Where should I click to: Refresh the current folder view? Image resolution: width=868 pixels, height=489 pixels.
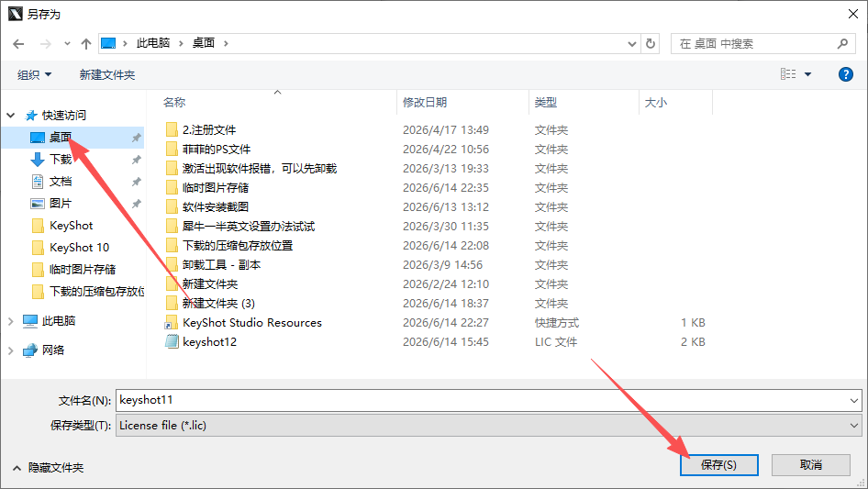point(651,43)
